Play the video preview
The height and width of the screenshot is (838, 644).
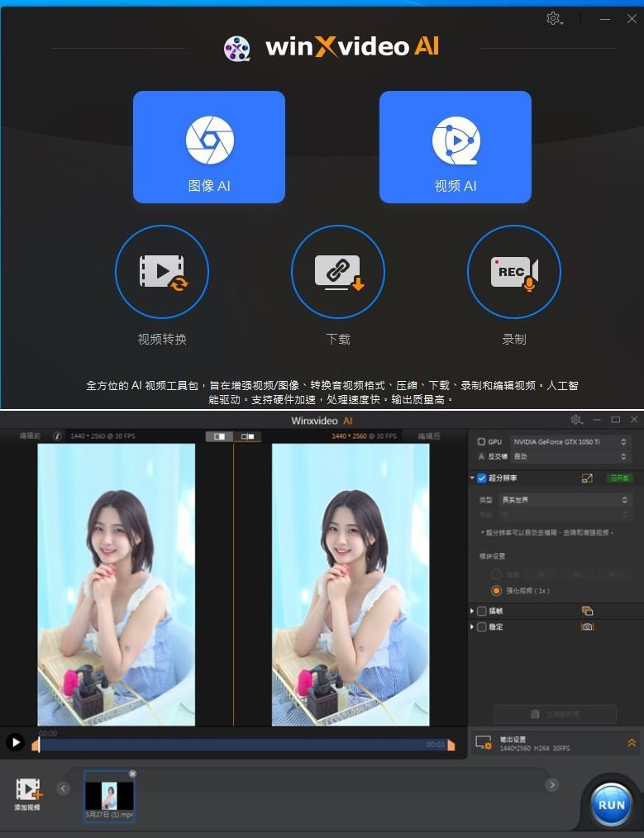(15, 742)
